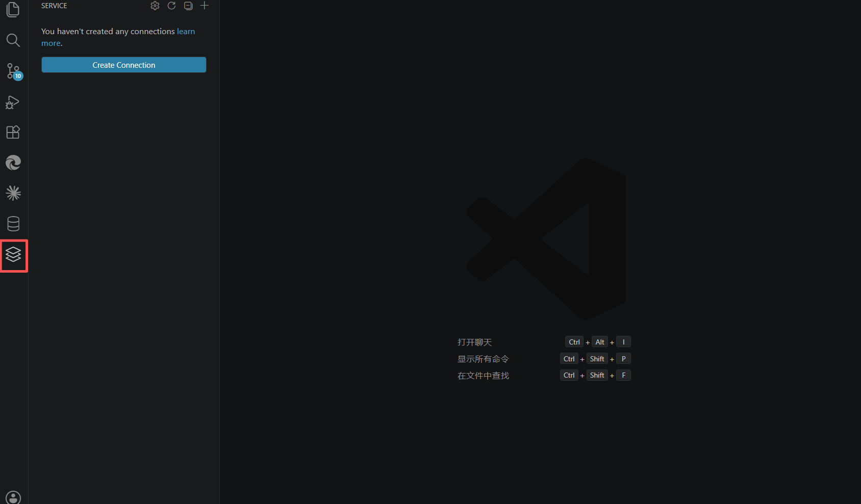Open the service panel settings gear
This screenshot has width=861, height=504.
[x=155, y=6]
